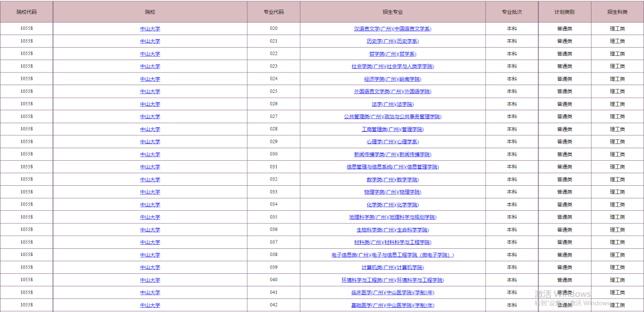
Task: Open the 心理学(广州)(心理学系) link
Action: 392,142
